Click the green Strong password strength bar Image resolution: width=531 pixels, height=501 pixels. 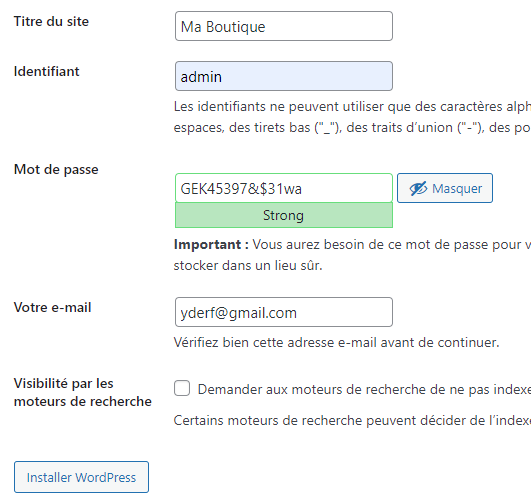[x=284, y=215]
